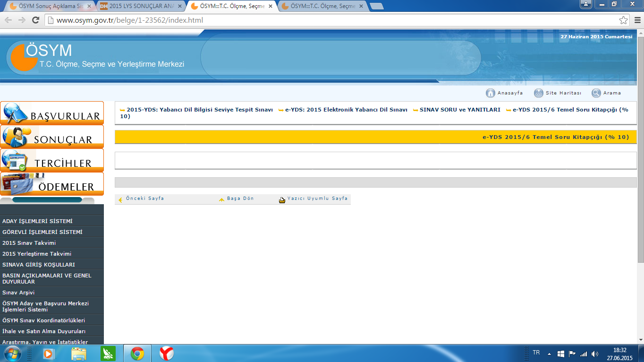
Task: Open the media player taskbar icon
Action: tap(48, 353)
